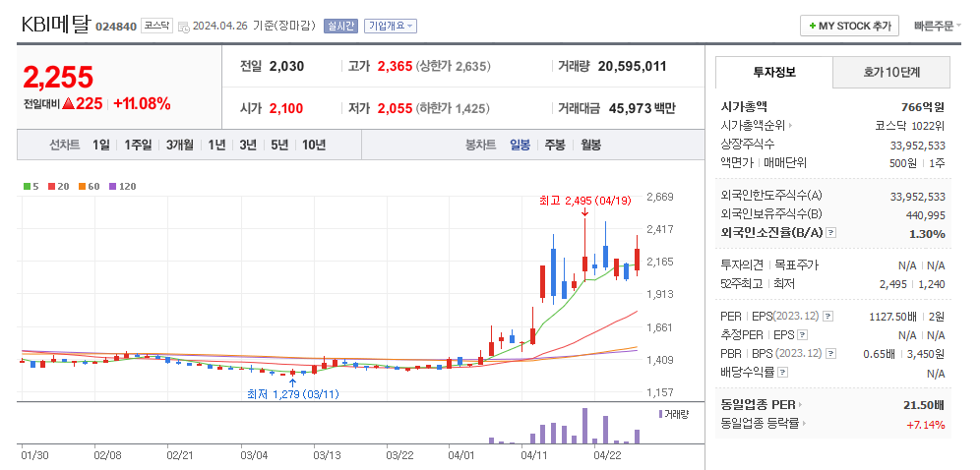Click the PBR value 0.65배
This screenshot has width=980, height=470.
pyautogui.click(x=880, y=354)
